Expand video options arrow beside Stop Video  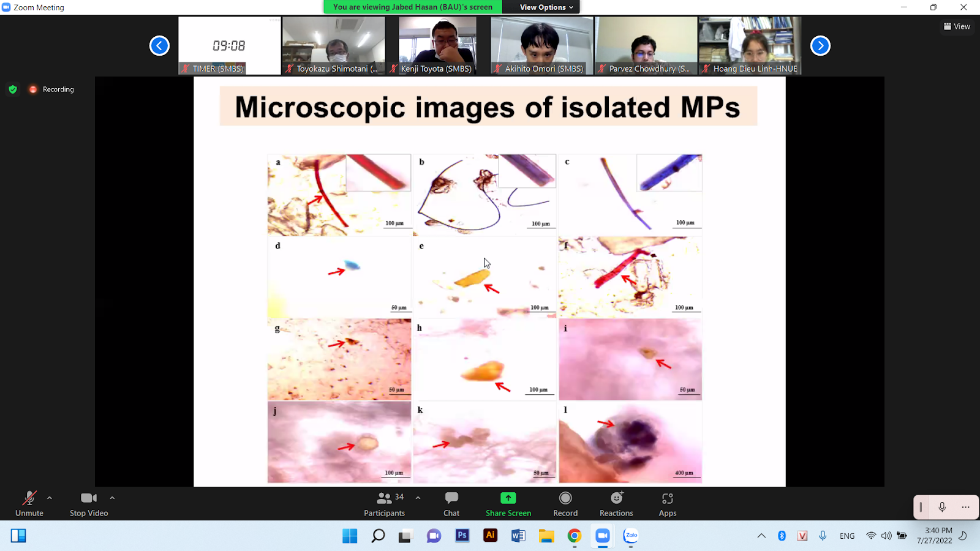[112, 498]
